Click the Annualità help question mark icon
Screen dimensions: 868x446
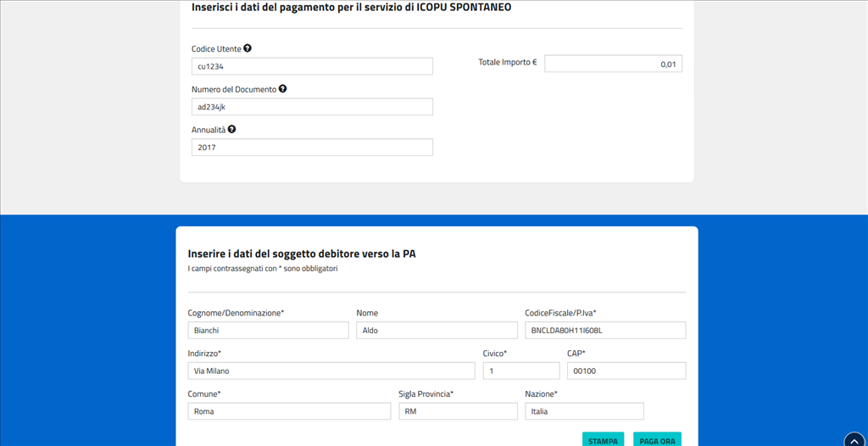pyautogui.click(x=231, y=130)
